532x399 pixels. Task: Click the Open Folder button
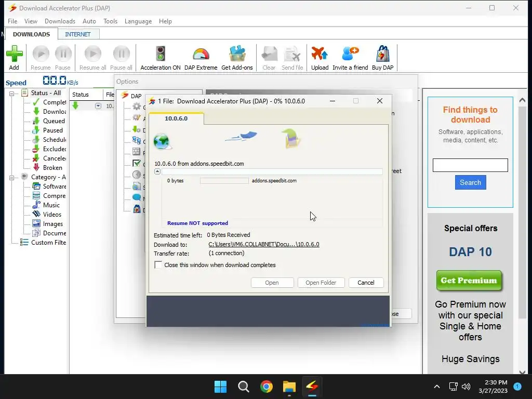point(321,283)
